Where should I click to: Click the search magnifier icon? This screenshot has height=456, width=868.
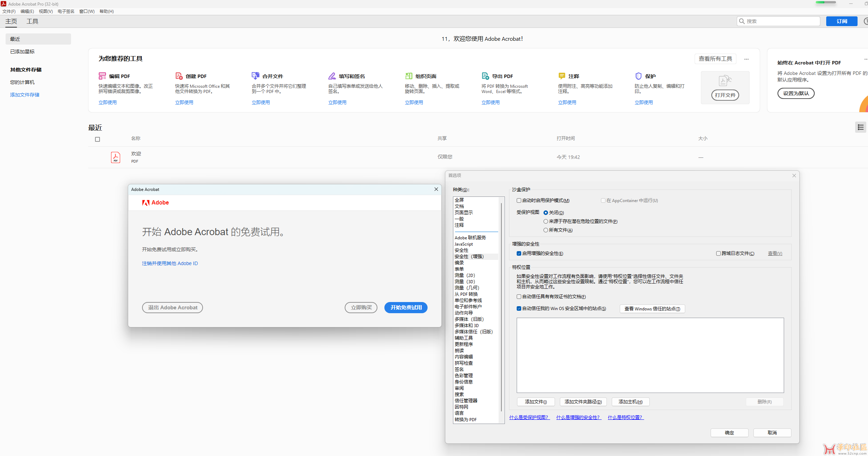pos(742,21)
